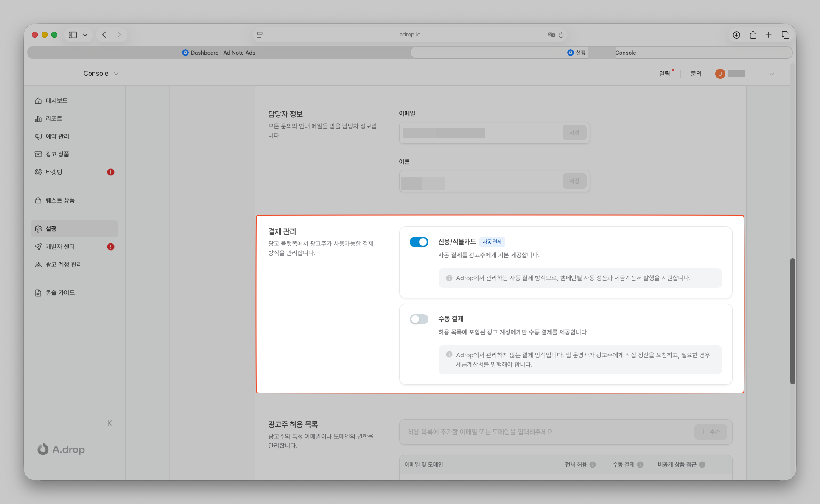Click info icon next to 수동 결제 column
820x504 pixels.
coord(640,465)
